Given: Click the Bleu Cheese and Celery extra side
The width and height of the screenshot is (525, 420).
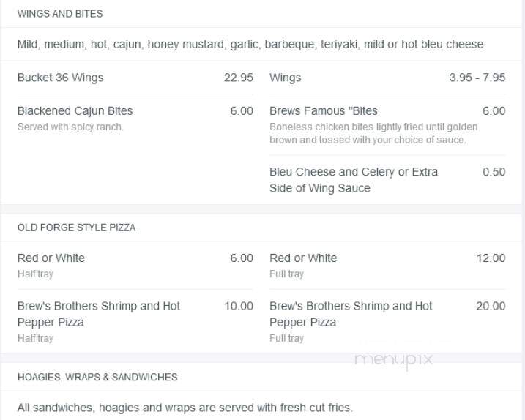Looking at the screenshot, I should [x=387, y=180].
